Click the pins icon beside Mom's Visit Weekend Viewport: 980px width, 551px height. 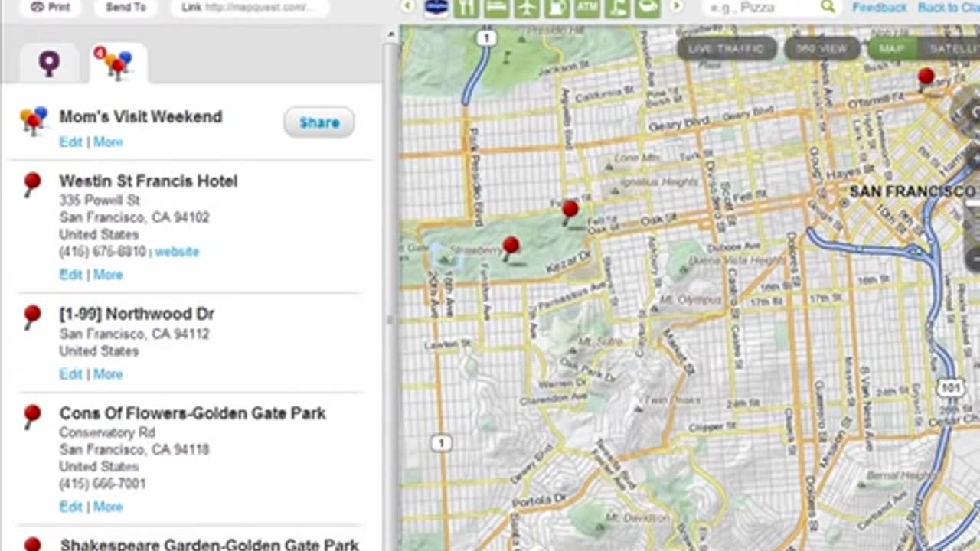pyautogui.click(x=34, y=121)
